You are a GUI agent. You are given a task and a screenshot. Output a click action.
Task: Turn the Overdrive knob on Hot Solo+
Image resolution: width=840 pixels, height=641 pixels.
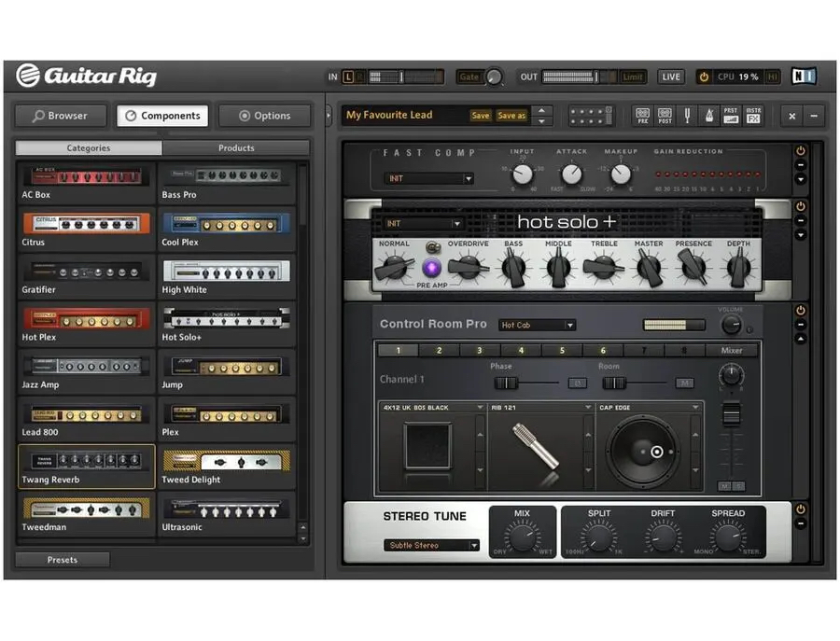pyautogui.click(x=469, y=266)
